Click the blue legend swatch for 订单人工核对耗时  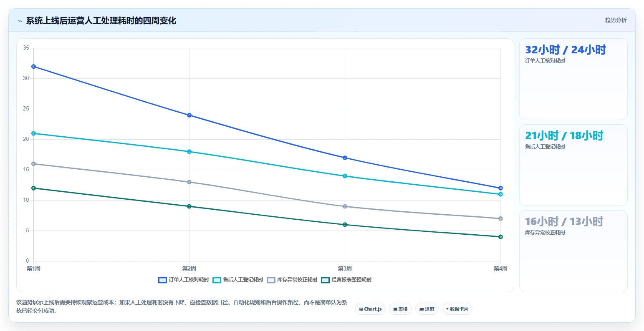point(162,280)
